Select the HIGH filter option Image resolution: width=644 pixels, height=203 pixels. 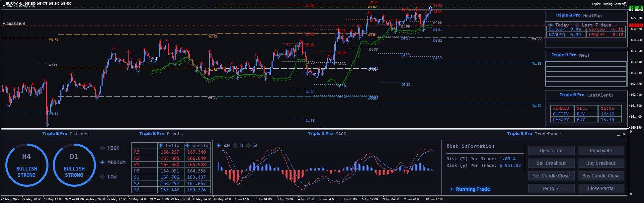coord(103,148)
